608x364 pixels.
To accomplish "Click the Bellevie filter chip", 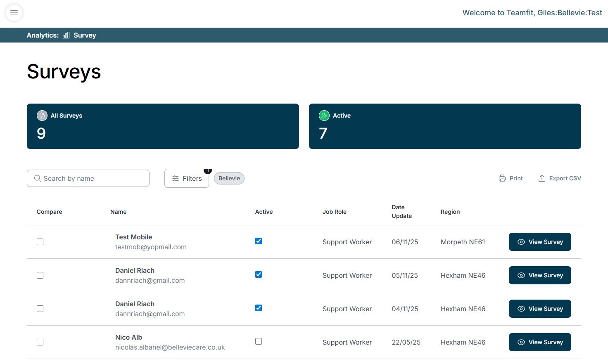I will click(229, 178).
